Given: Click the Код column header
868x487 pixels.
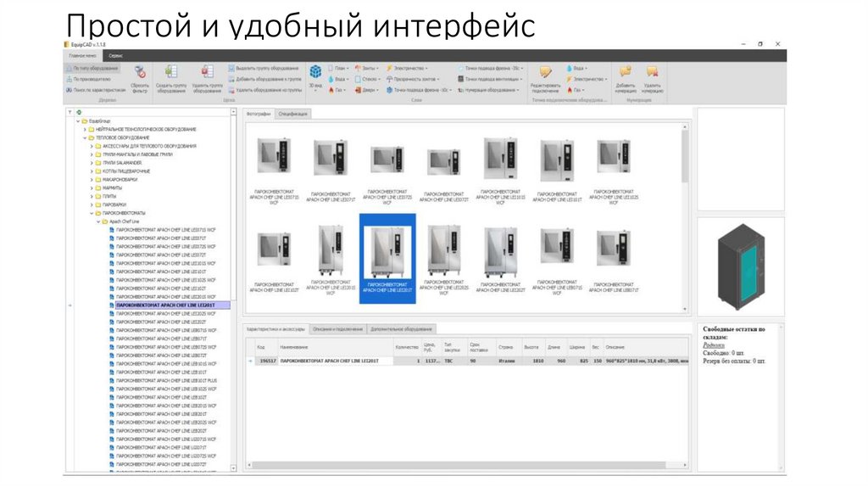Looking at the screenshot, I should 265,347.
